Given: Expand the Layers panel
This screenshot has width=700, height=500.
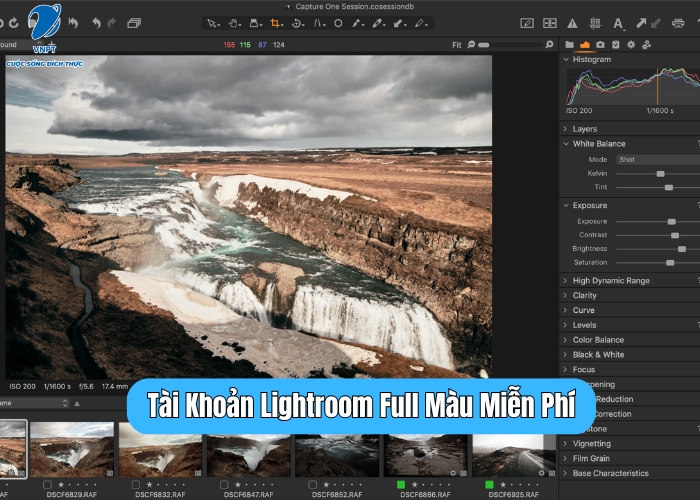Looking at the screenshot, I should coord(566,129).
